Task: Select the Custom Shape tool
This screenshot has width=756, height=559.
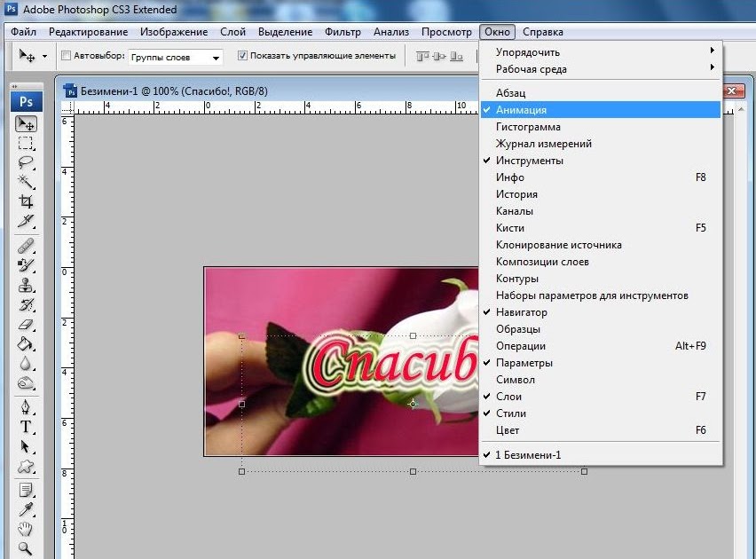Action: 26,467
